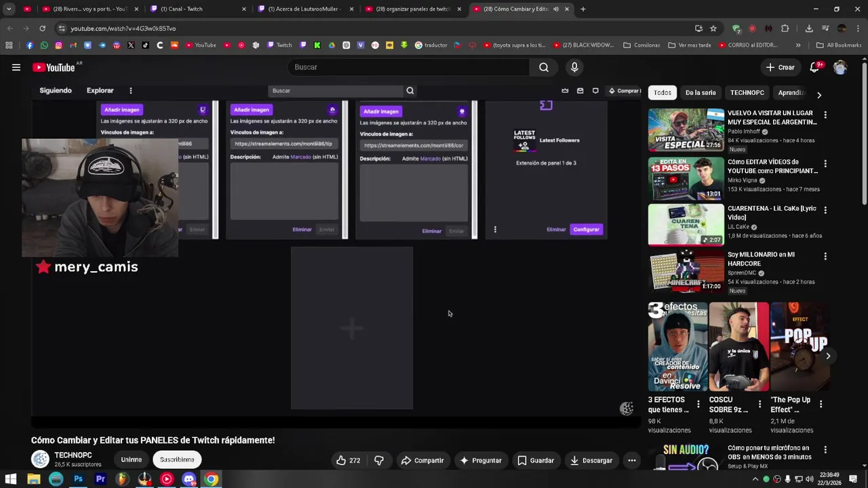Click the Preguntar button

point(480,460)
